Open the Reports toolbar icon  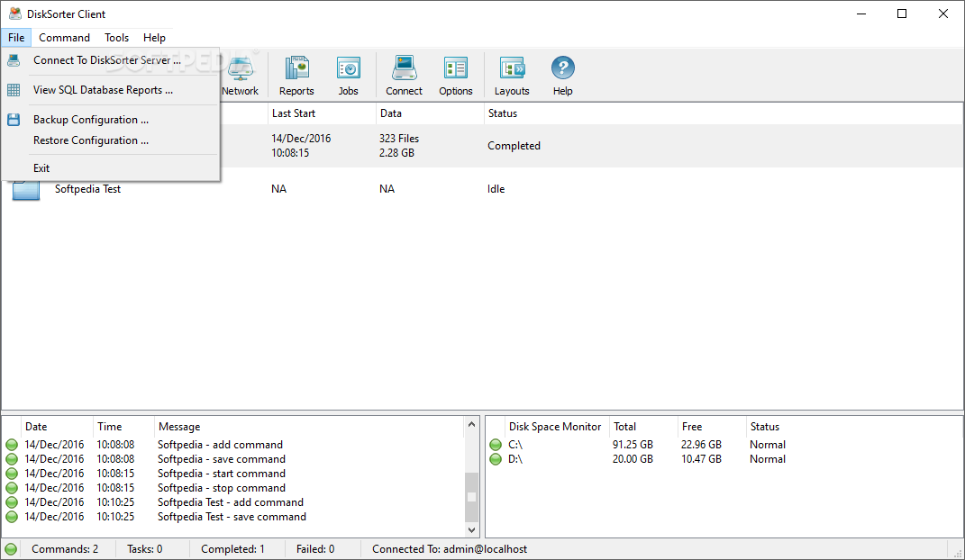[x=296, y=76]
